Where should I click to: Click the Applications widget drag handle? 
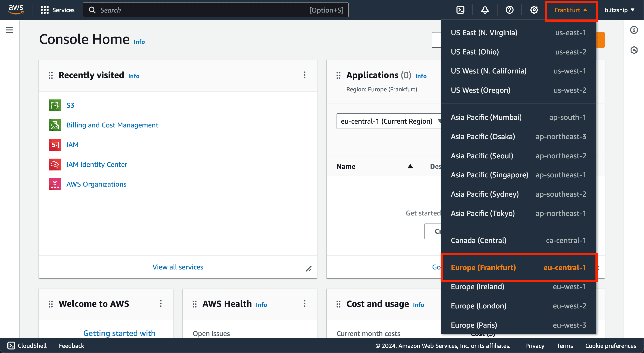coord(339,75)
